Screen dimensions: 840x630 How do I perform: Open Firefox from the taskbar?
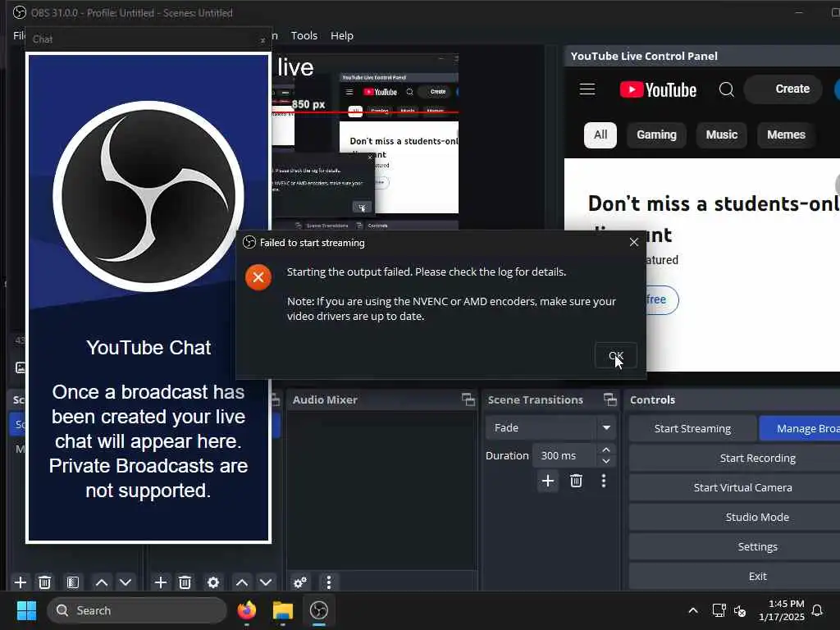coord(246,610)
